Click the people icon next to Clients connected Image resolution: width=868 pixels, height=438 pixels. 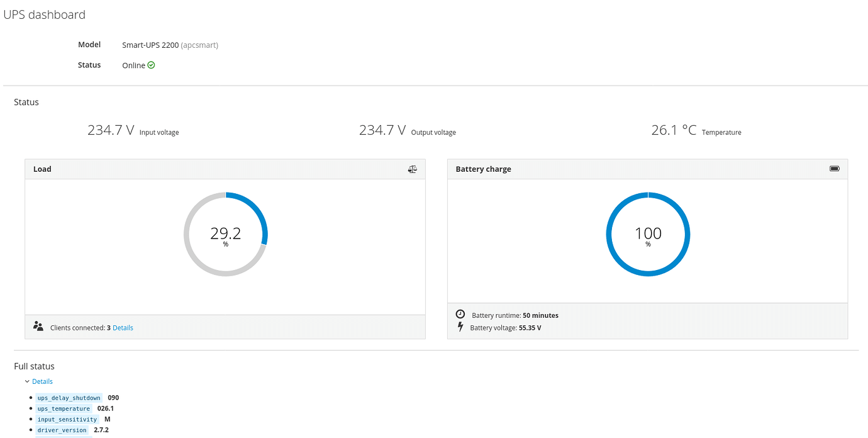[x=38, y=326]
